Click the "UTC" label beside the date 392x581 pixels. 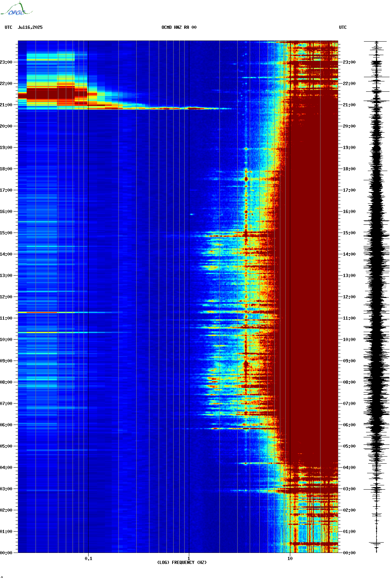click(9, 27)
